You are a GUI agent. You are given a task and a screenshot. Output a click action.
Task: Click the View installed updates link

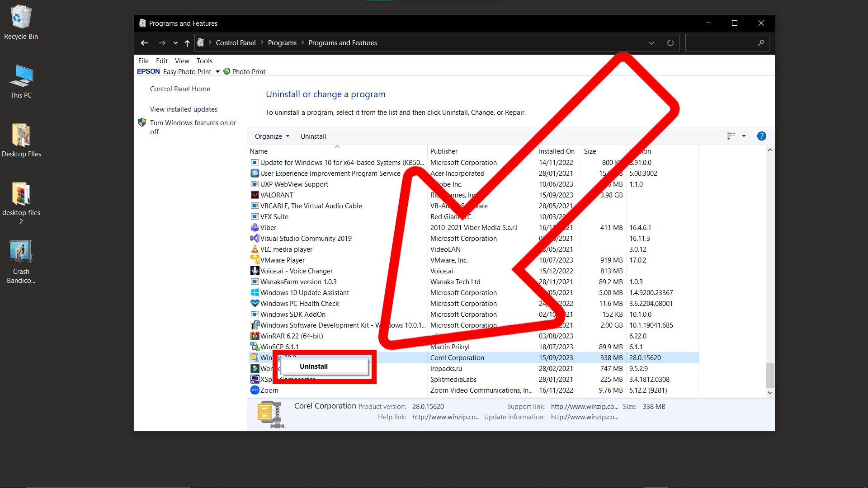click(184, 109)
